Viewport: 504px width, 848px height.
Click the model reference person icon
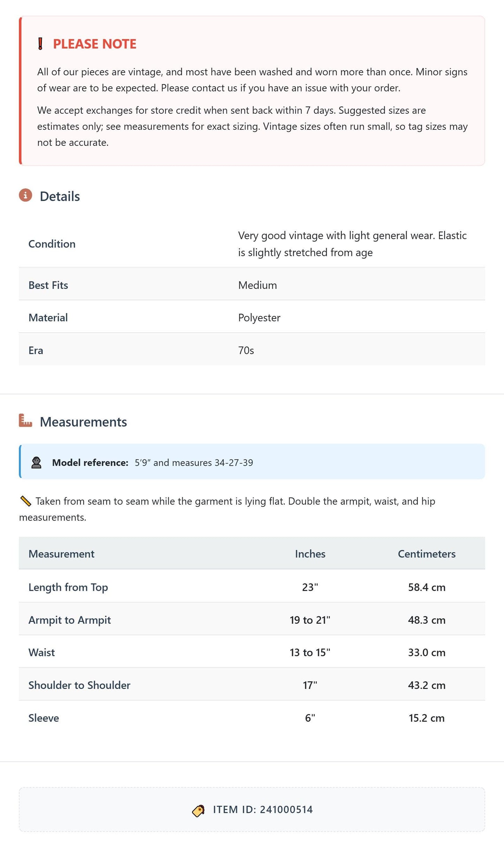[x=36, y=463]
